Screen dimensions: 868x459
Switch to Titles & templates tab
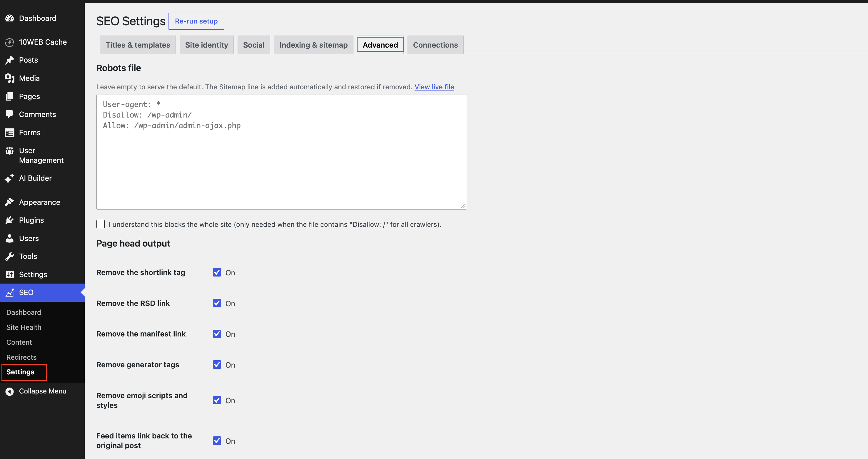pyautogui.click(x=138, y=45)
